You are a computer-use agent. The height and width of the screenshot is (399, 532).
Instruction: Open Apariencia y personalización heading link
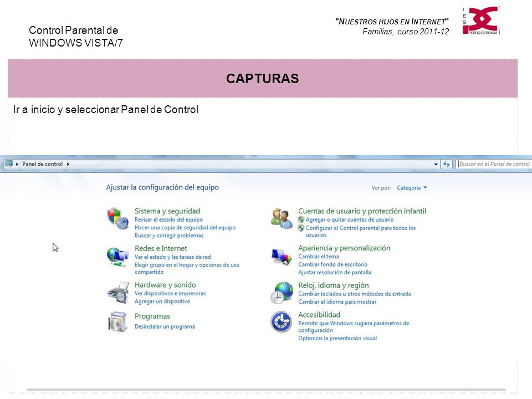pos(344,248)
